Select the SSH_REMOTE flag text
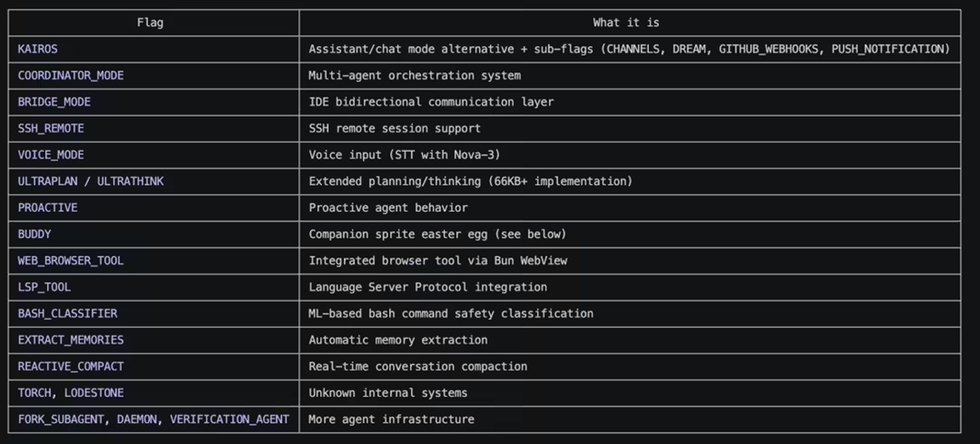 (51, 128)
